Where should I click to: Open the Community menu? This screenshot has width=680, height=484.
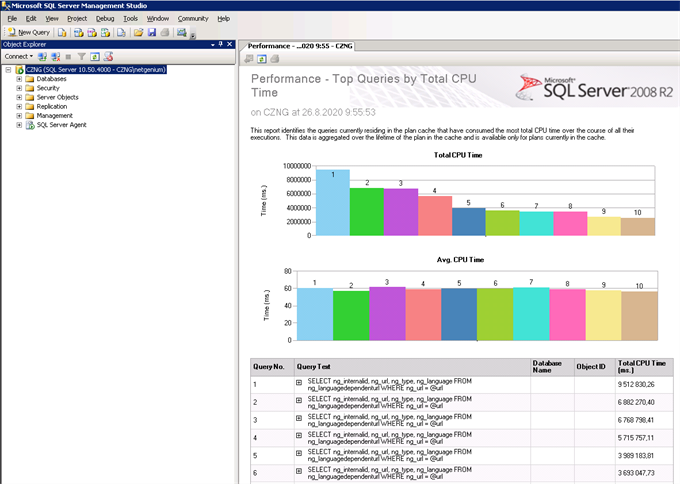pyautogui.click(x=193, y=19)
